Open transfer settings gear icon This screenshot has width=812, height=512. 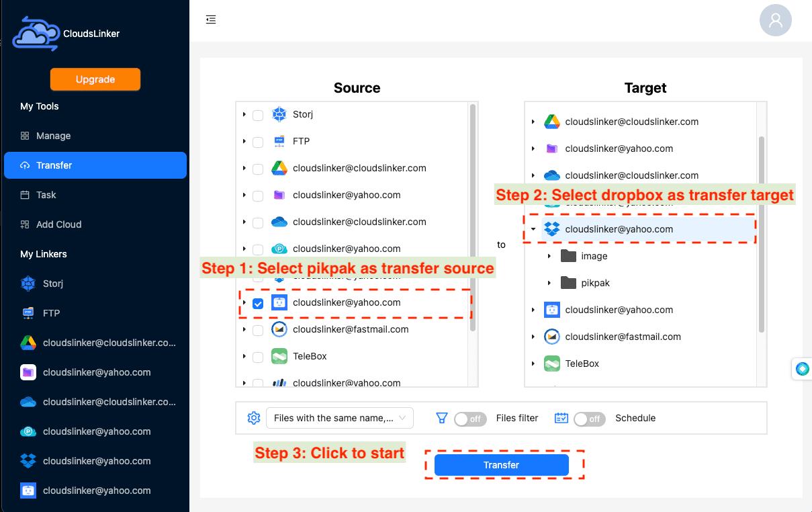tap(254, 418)
